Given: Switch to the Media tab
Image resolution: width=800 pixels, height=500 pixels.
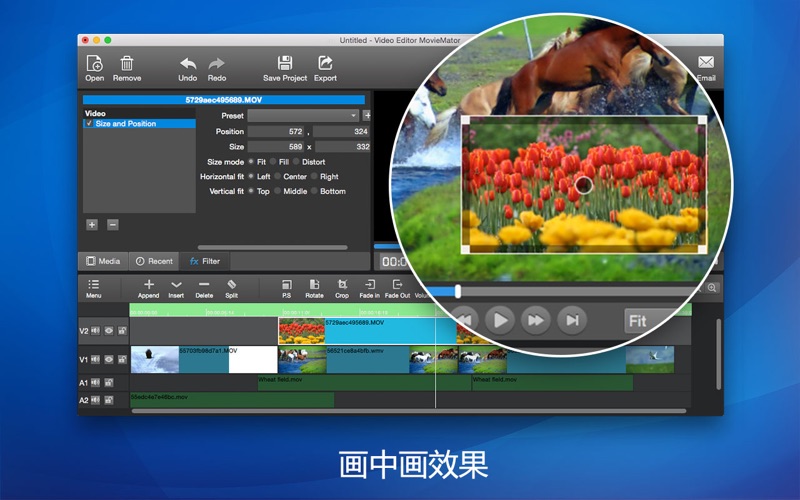Looking at the screenshot, I should pos(103,261).
